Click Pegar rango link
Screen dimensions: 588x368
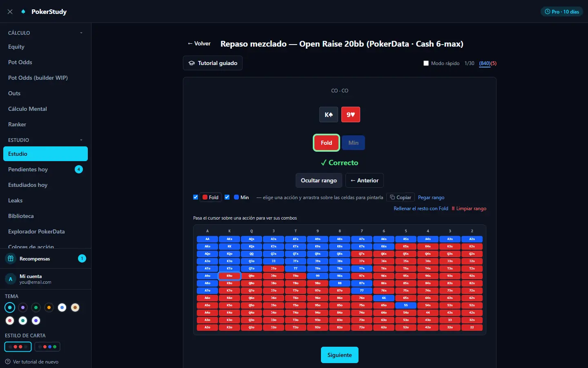point(431,197)
